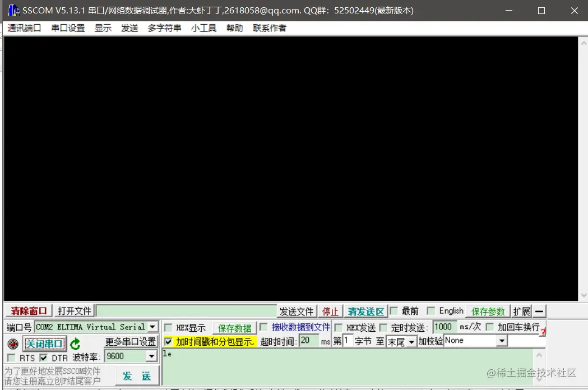Click the 发送 send button
Image resolution: width=588 pixels, height=390 pixels.
coord(137,375)
